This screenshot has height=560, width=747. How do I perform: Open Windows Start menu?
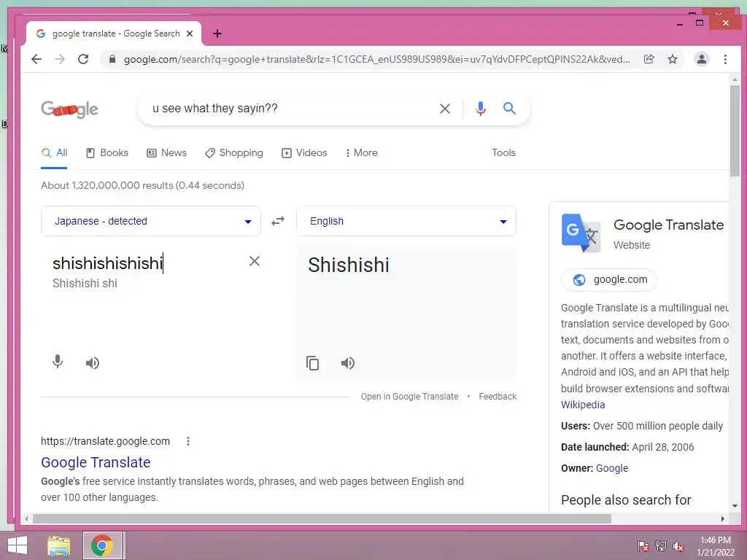click(x=18, y=545)
